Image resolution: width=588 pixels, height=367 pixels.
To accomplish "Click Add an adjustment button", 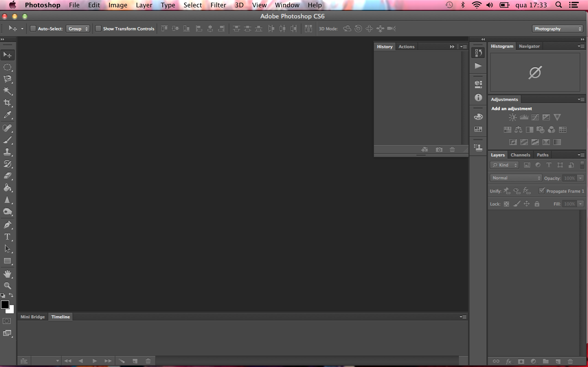I will click(511, 108).
